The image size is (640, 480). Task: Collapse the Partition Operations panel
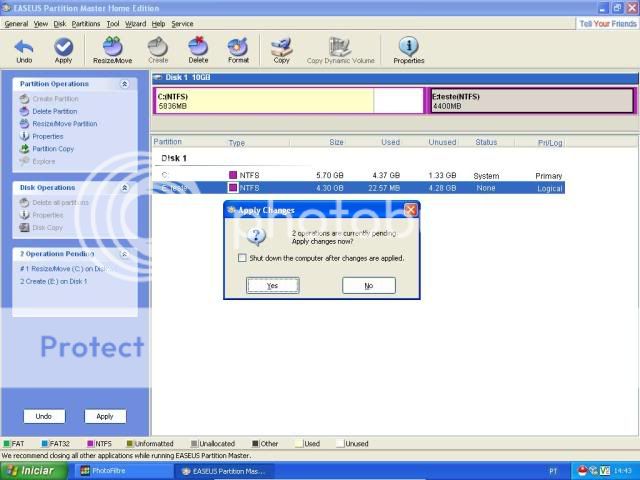(x=124, y=84)
